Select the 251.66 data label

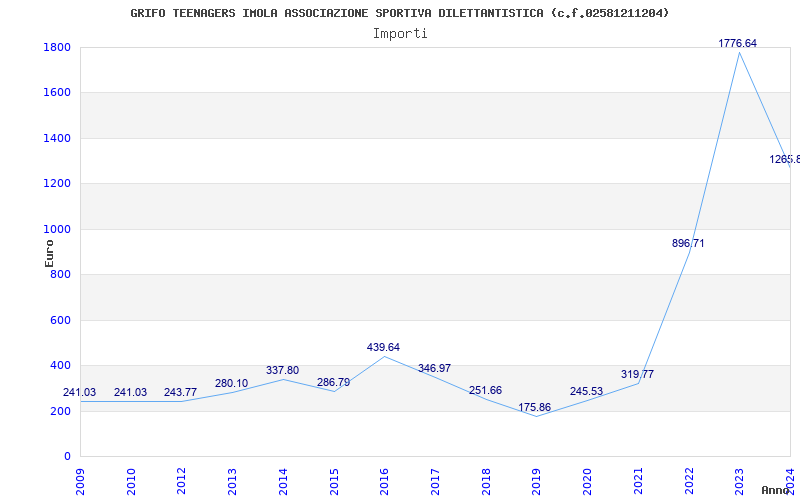click(485, 390)
